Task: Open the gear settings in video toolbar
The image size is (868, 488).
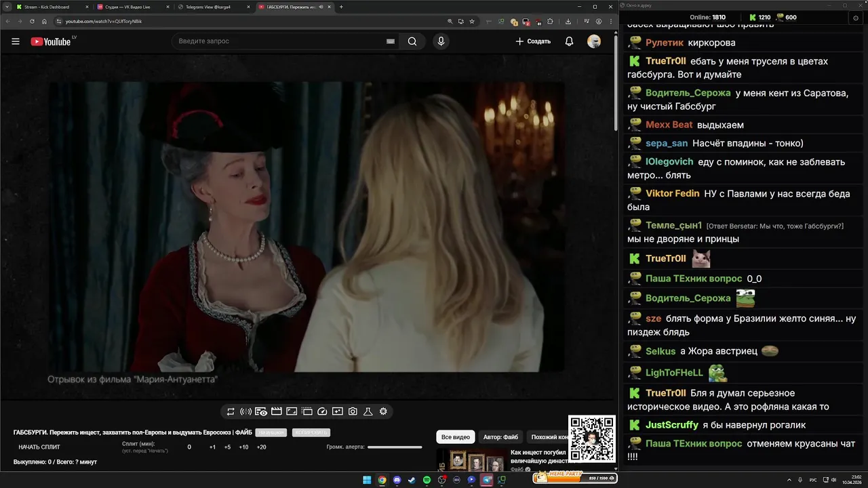Action: click(x=383, y=411)
